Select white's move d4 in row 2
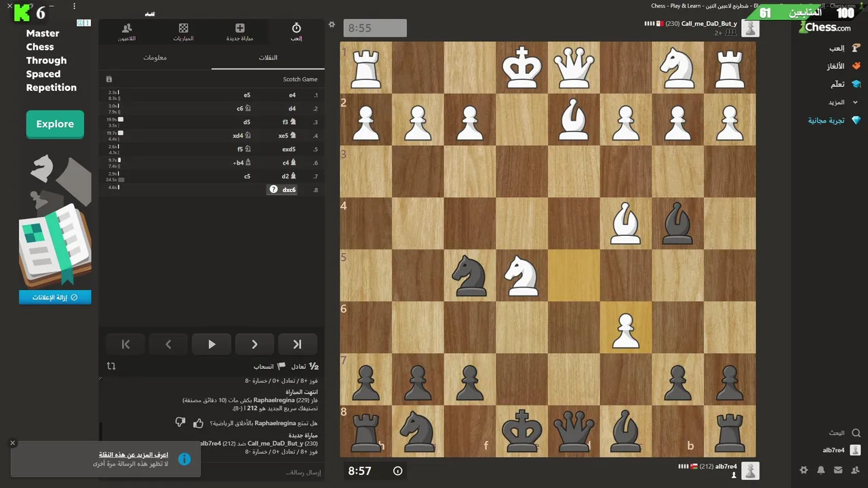868x488 pixels. (292, 108)
